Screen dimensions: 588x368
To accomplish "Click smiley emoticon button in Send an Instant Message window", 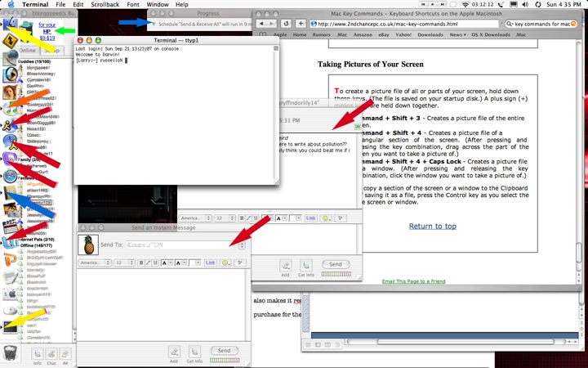I will click(x=225, y=263).
